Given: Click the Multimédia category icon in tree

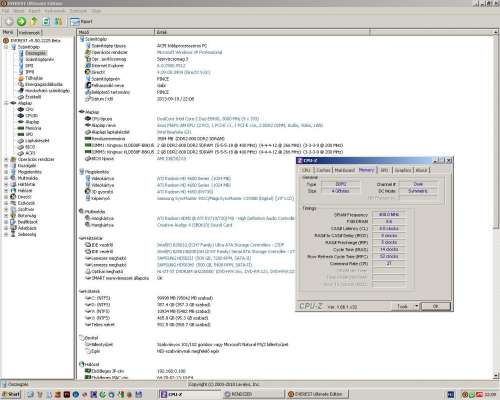Looking at the screenshot, I should coord(13,178).
